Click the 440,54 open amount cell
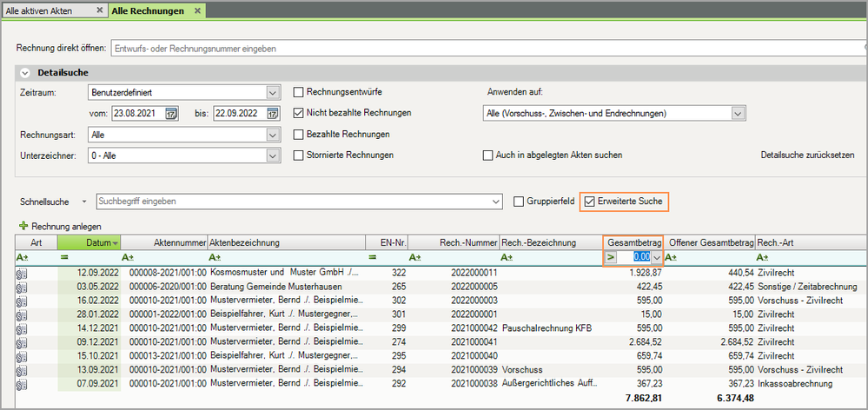 click(x=710, y=273)
